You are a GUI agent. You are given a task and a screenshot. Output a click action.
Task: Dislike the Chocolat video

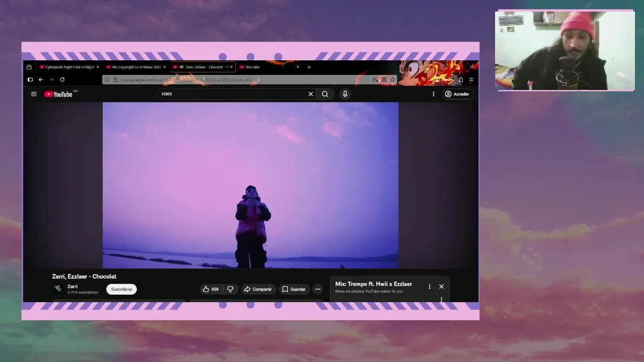click(x=230, y=289)
